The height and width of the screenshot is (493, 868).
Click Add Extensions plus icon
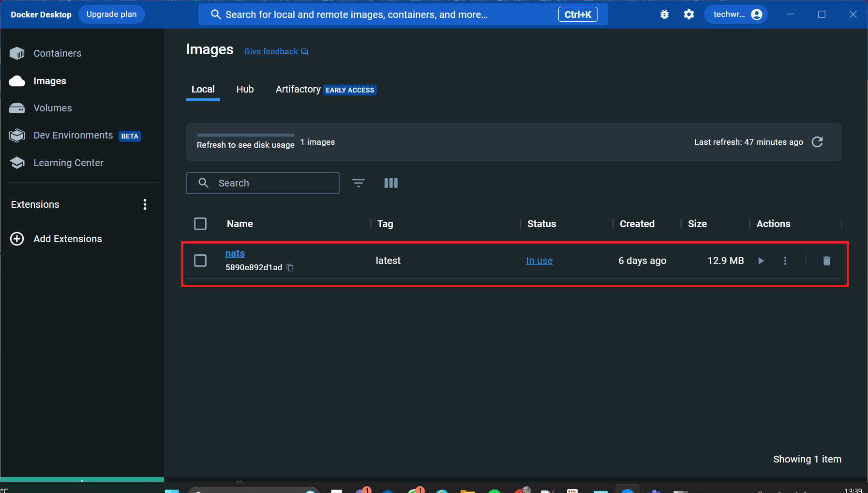(x=17, y=239)
